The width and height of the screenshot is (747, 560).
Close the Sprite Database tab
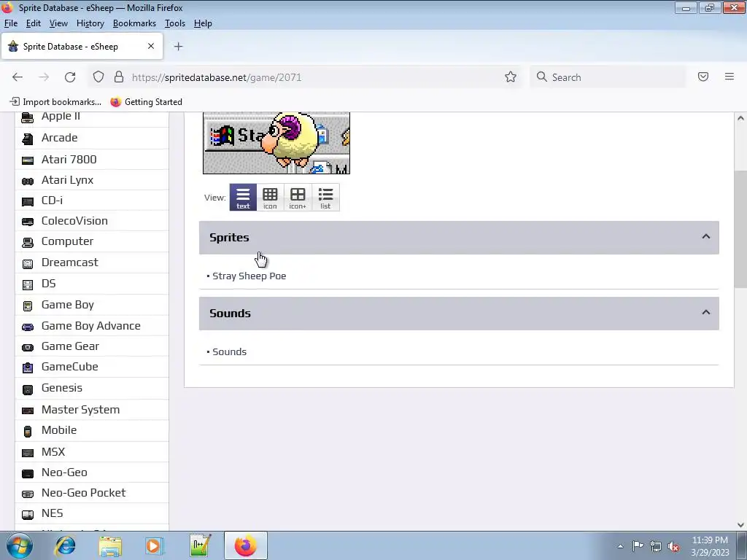151,46
